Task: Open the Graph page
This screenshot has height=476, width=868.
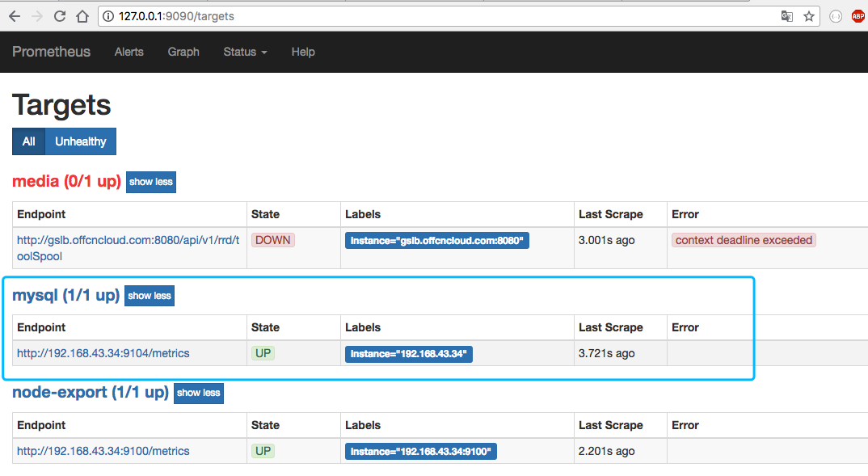Action: point(183,52)
